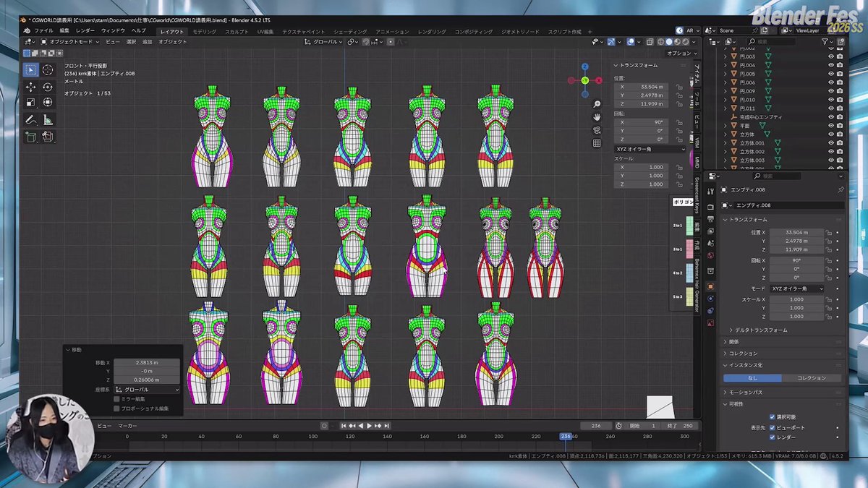Open ビュー menu in viewport header

click(x=113, y=42)
